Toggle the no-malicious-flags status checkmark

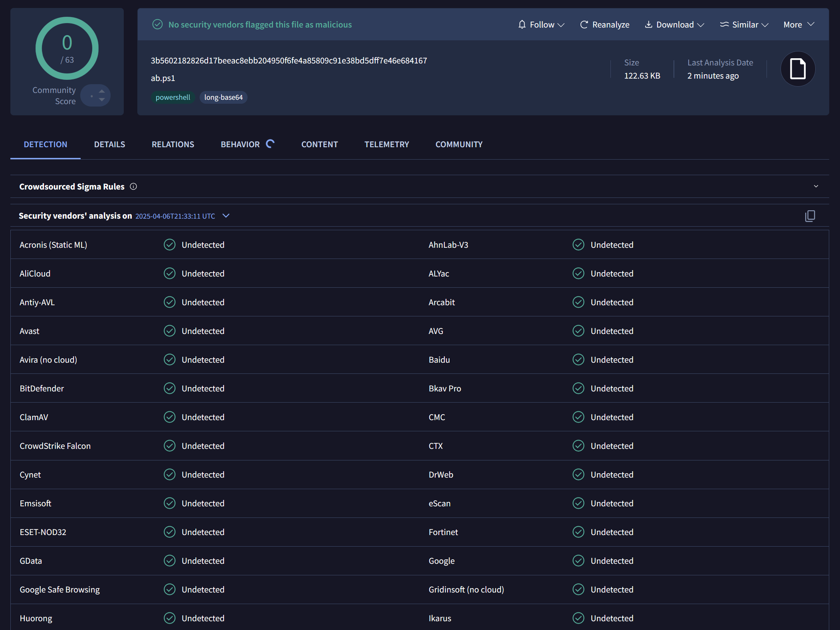pyautogui.click(x=157, y=24)
